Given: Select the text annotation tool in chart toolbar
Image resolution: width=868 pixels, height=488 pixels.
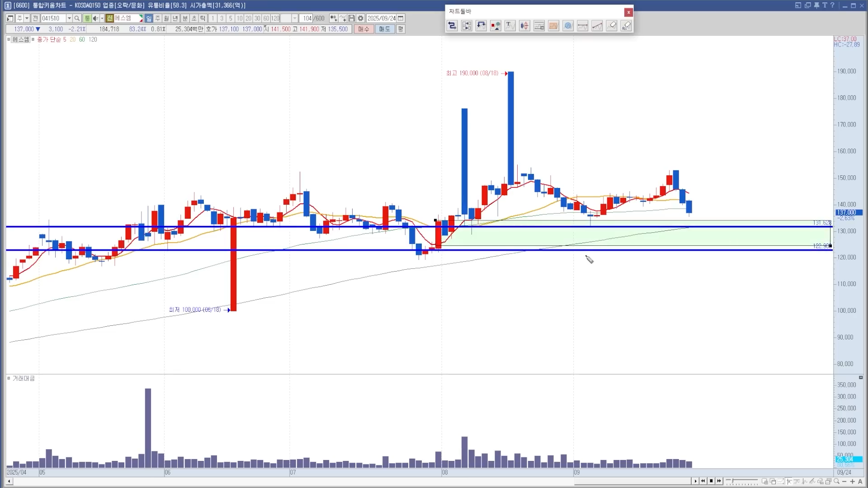Looking at the screenshot, I should pos(510,26).
